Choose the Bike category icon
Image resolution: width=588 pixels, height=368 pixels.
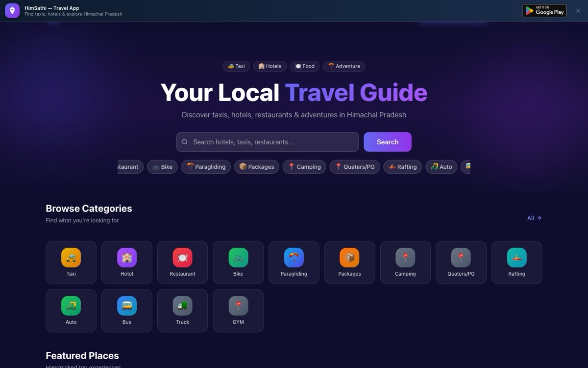[x=238, y=258]
